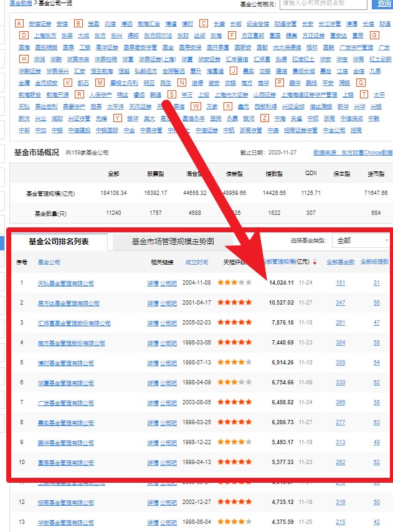Jump to letter M in company index
This screenshot has width=393, height=532.
[x=100, y=82]
